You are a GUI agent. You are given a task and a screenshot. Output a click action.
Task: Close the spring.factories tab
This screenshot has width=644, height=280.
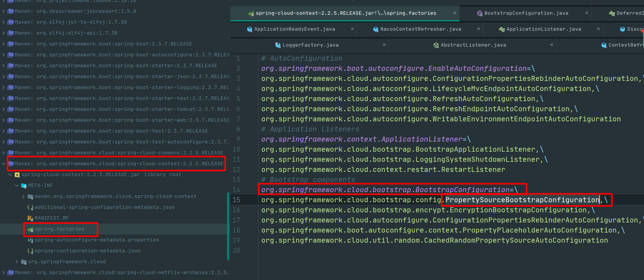[454, 13]
